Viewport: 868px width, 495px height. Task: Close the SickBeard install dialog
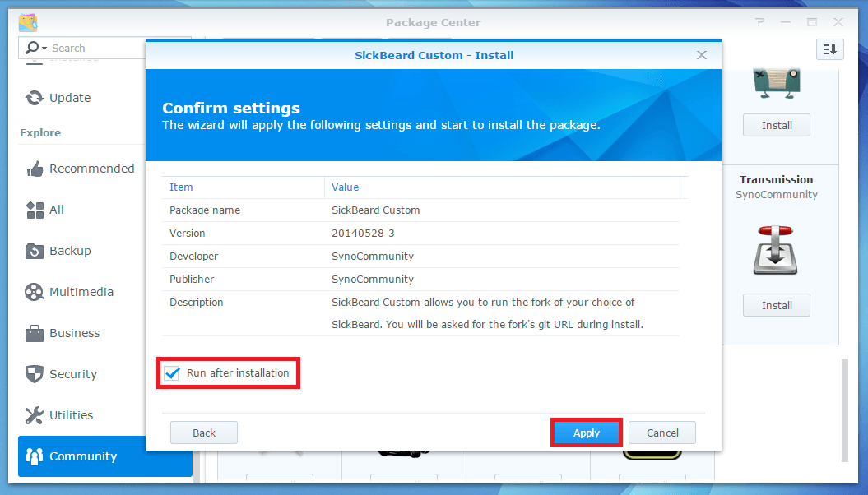click(x=702, y=55)
